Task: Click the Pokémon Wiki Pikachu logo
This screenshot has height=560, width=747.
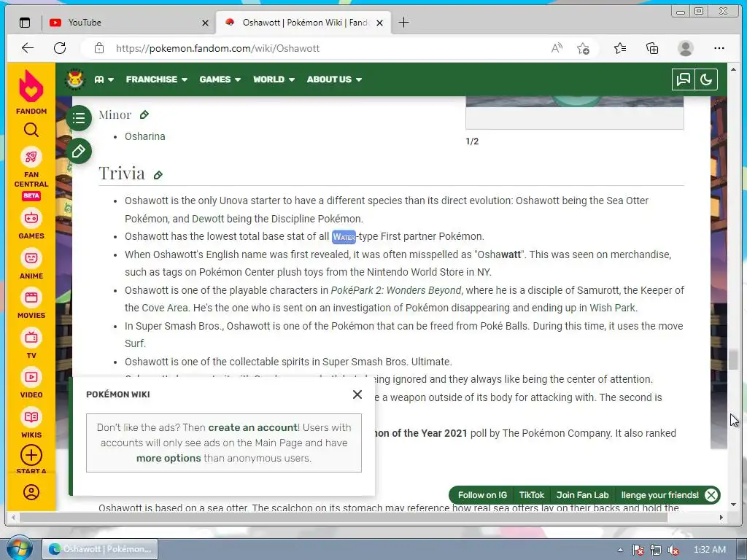Action: click(75, 79)
